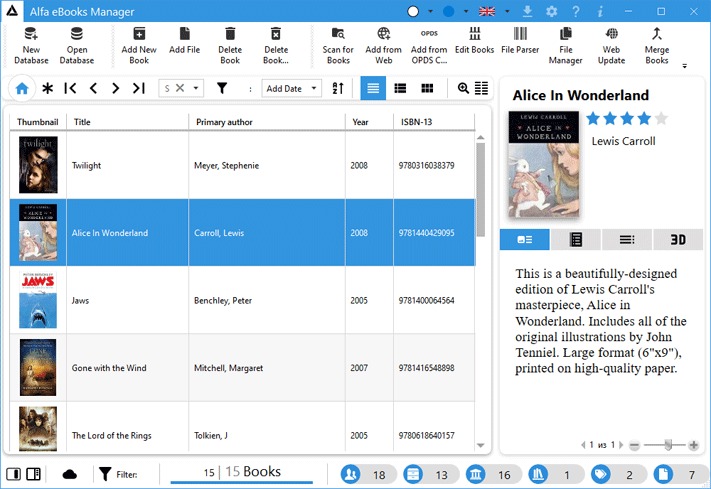Open the File Manager

coord(565,46)
